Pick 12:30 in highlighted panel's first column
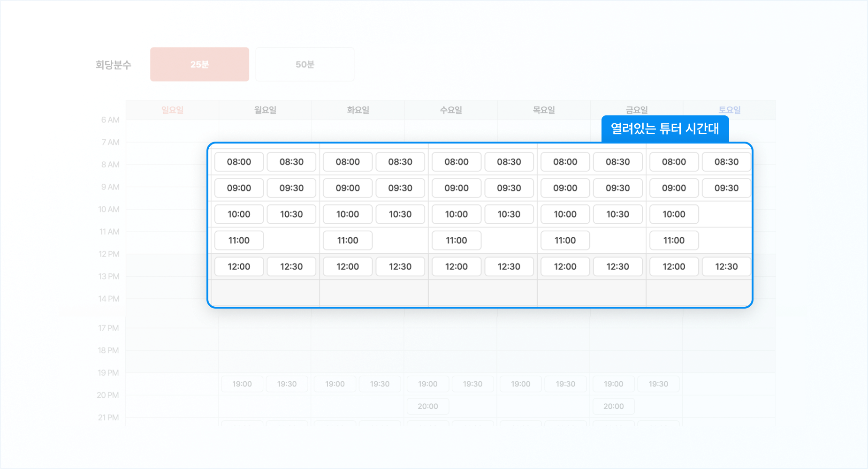868x469 pixels. click(x=291, y=267)
